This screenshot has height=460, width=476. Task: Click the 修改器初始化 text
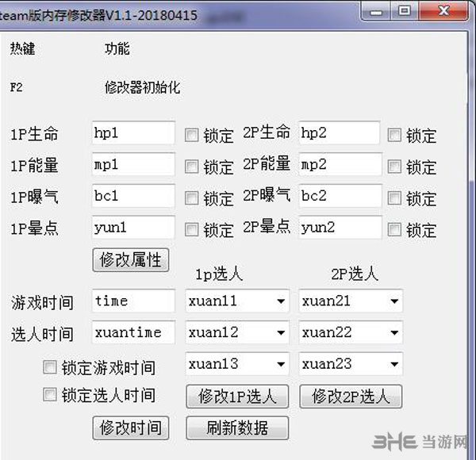142,88
